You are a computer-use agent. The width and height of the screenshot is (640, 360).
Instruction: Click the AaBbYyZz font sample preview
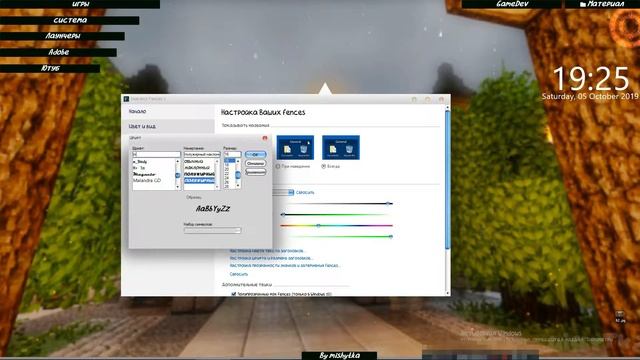point(213,209)
